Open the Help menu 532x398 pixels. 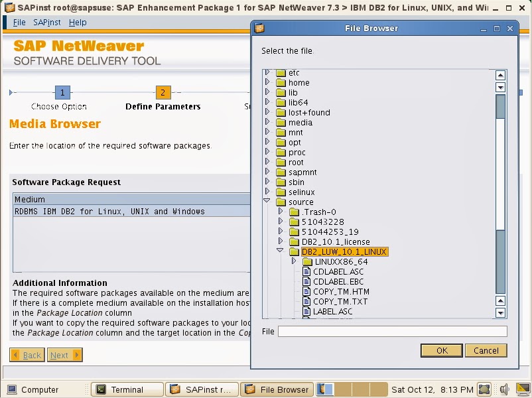[76, 22]
